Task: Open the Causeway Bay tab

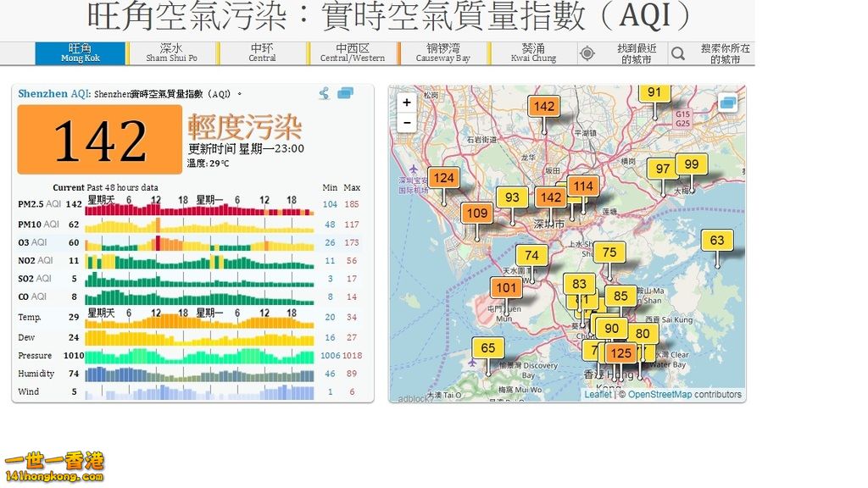Action: (442, 53)
